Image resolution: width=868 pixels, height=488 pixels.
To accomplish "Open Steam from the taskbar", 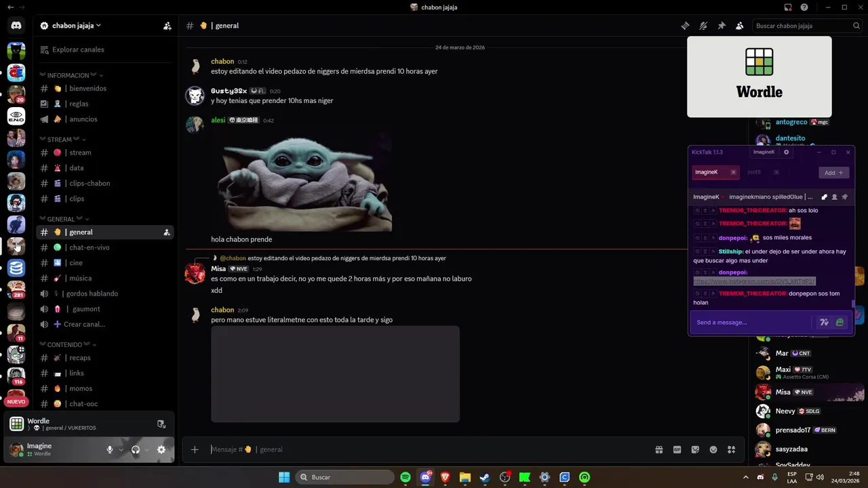I will tap(485, 477).
